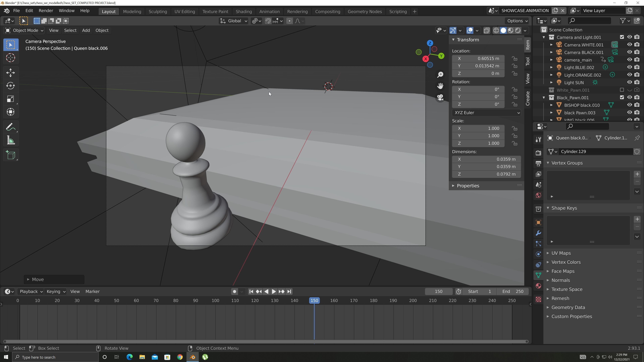Image resolution: width=644 pixels, height=362 pixels.
Task: Exclude Black_Pawn.001 collection via checkbox
Action: click(622, 97)
